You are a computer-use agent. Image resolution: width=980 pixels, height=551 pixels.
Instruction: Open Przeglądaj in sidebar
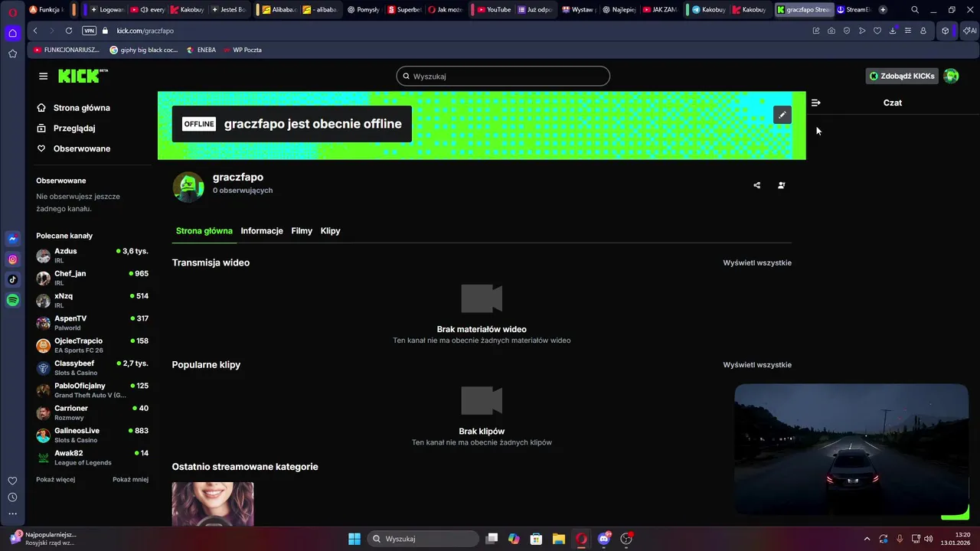[66, 129]
